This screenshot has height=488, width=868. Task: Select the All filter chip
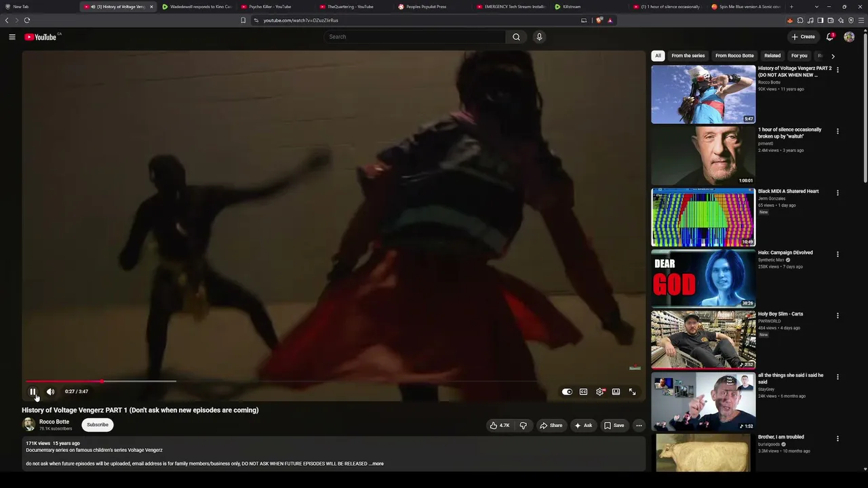(x=658, y=56)
